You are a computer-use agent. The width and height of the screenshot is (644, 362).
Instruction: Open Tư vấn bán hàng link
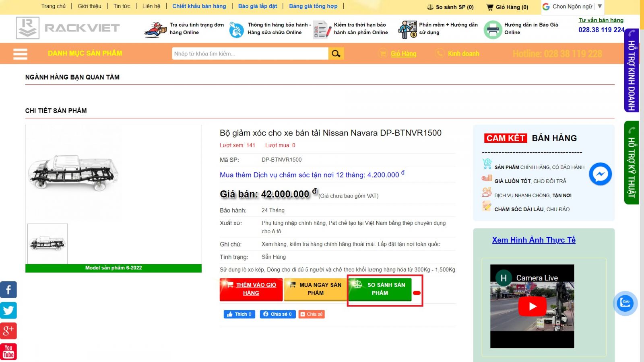click(601, 20)
